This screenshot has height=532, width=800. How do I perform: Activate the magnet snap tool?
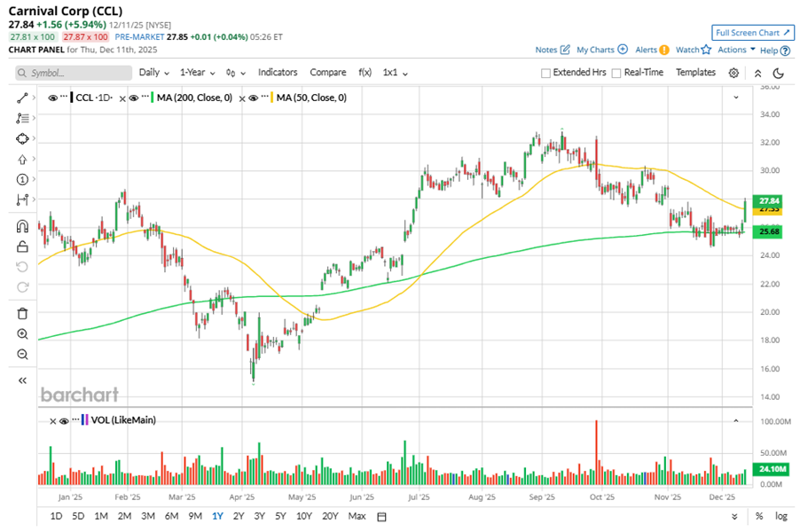22,226
